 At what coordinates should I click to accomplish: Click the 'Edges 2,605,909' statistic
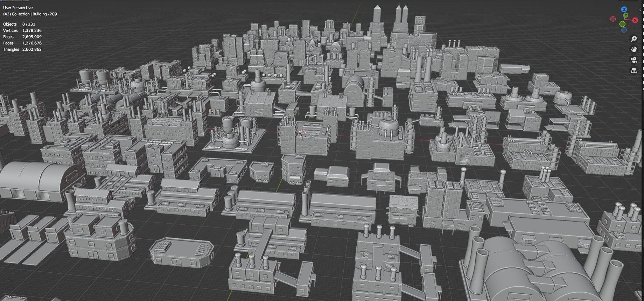tap(22, 37)
